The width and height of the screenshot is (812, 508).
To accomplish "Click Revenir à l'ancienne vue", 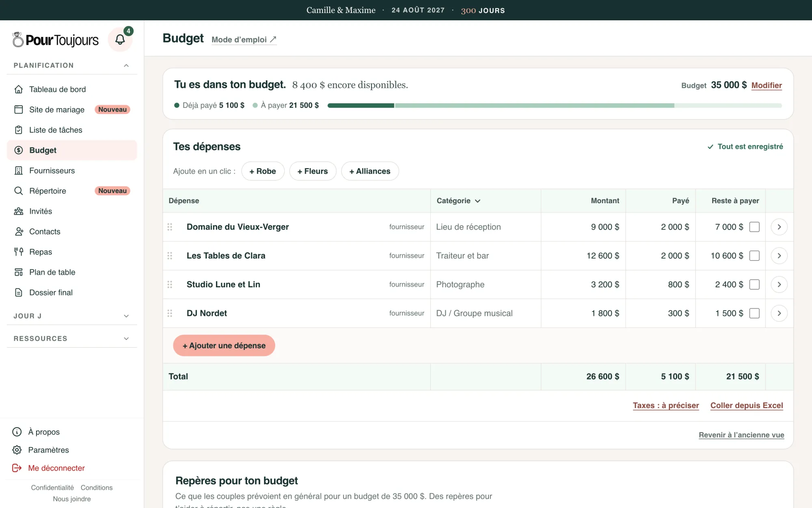I will click(741, 435).
